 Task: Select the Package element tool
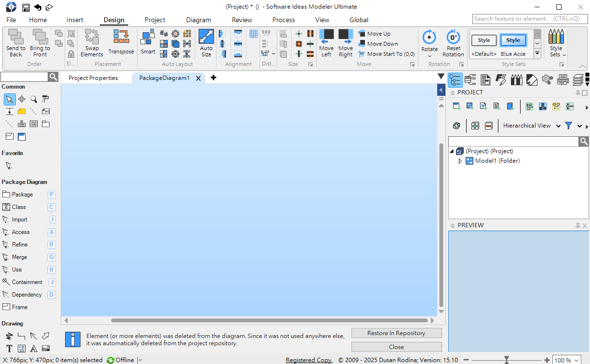pos(23,195)
